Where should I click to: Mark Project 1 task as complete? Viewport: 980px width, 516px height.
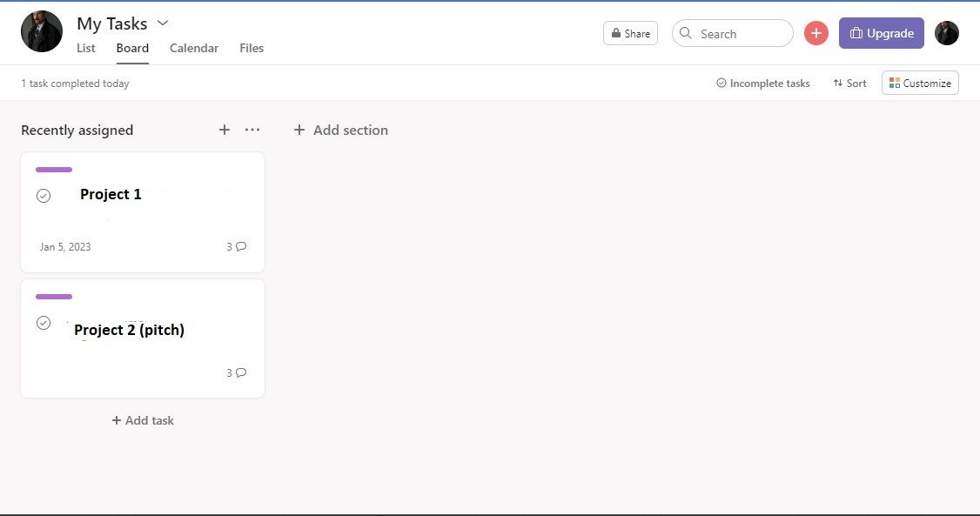(x=44, y=196)
